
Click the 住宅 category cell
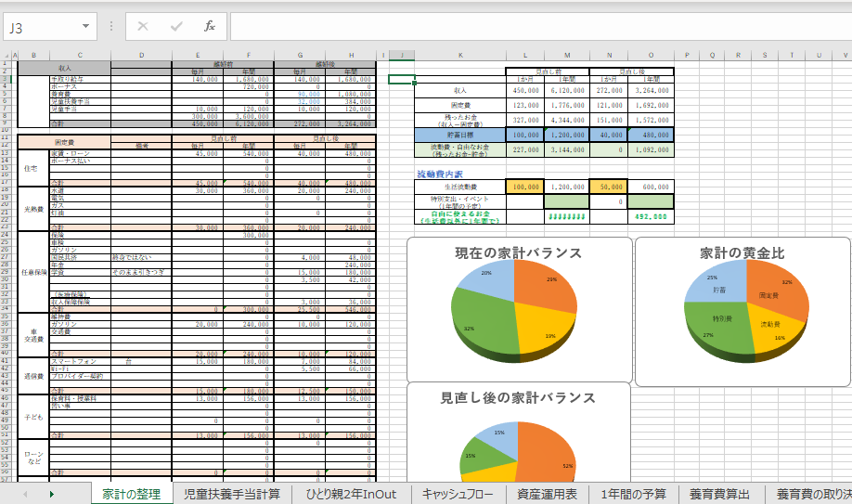click(33, 169)
